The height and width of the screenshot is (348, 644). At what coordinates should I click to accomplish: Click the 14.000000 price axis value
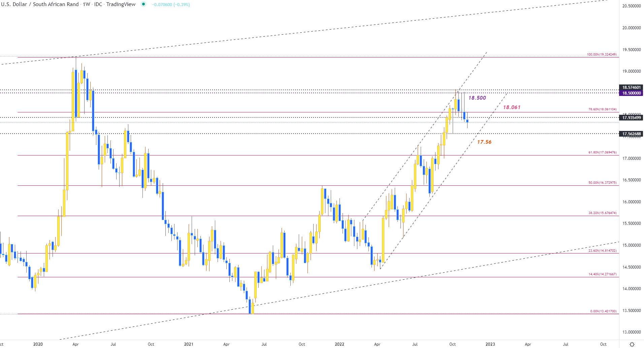coord(632,289)
